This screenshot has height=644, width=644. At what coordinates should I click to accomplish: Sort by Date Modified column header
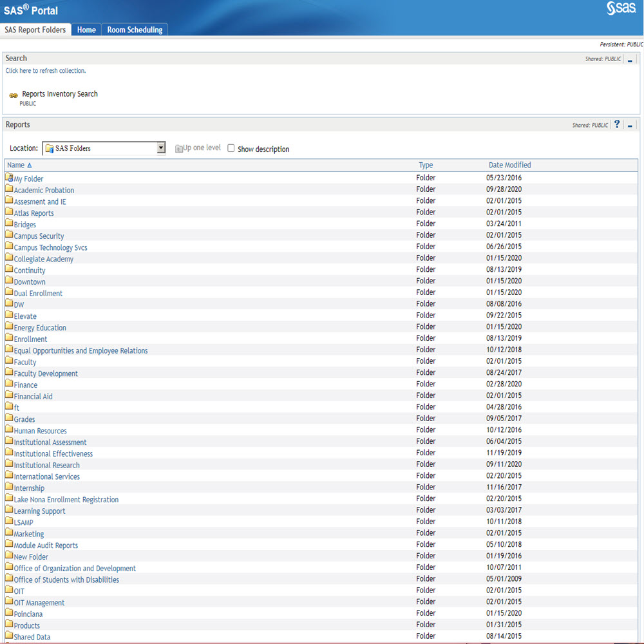click(509, 165)
